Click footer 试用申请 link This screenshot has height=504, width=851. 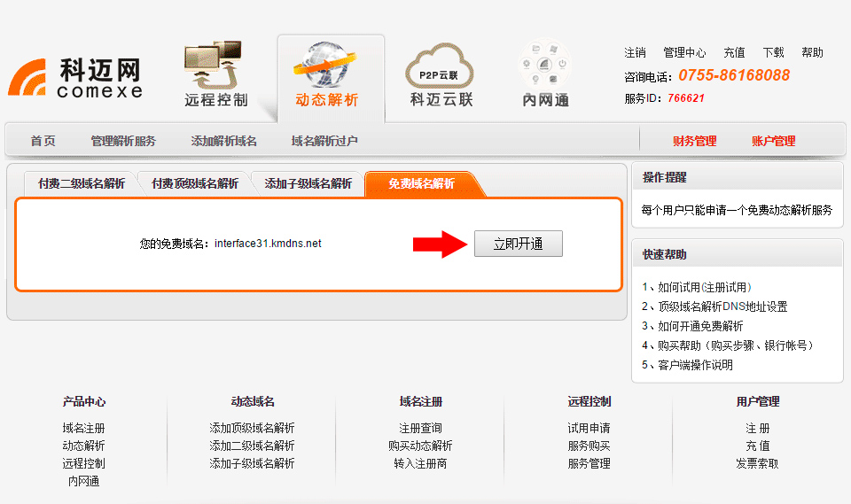[x=589, y=428]
